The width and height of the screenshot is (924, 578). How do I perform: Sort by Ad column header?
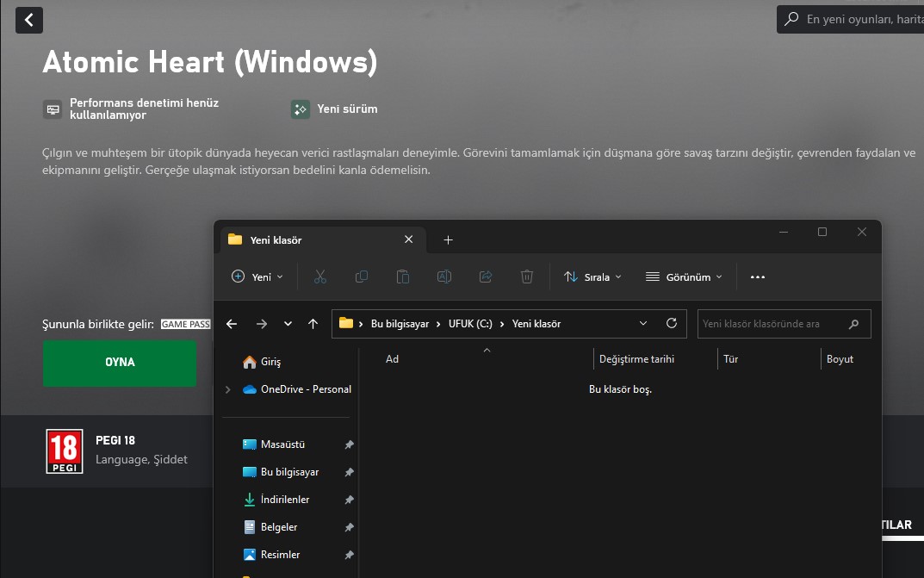392,359
